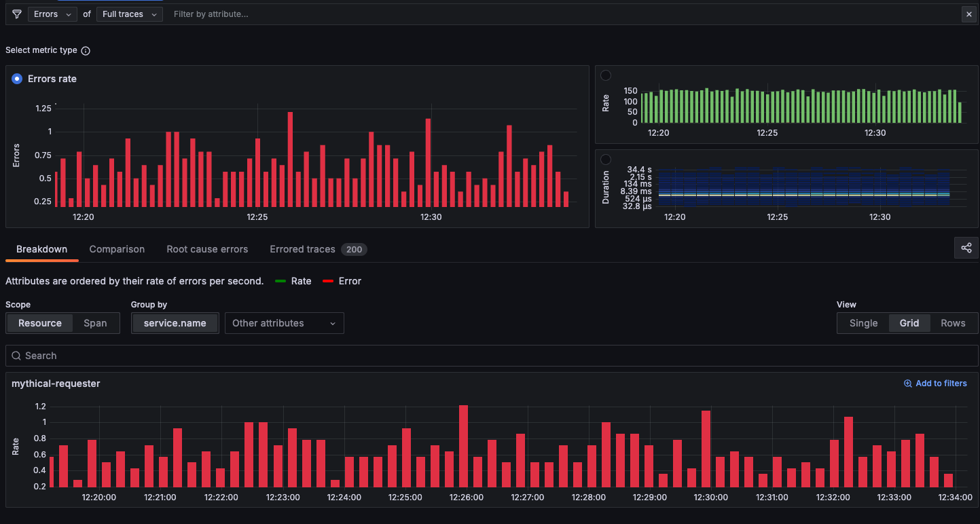Open the Full traces dropdown
The height and width of the screenshot is (524, 980).
[x=129, y=14]
